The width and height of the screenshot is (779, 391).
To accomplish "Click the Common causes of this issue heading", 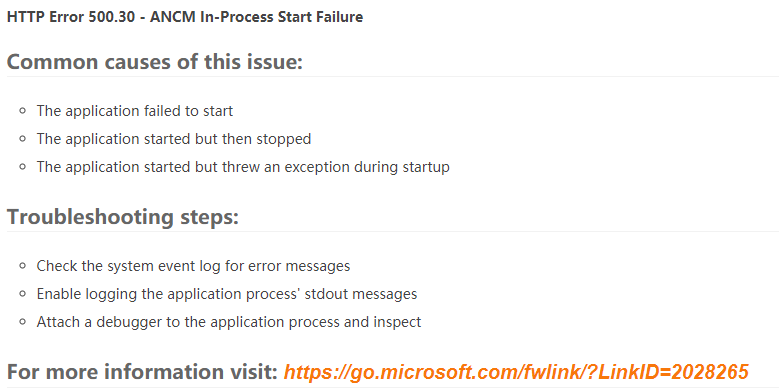I will coord(155,62).
